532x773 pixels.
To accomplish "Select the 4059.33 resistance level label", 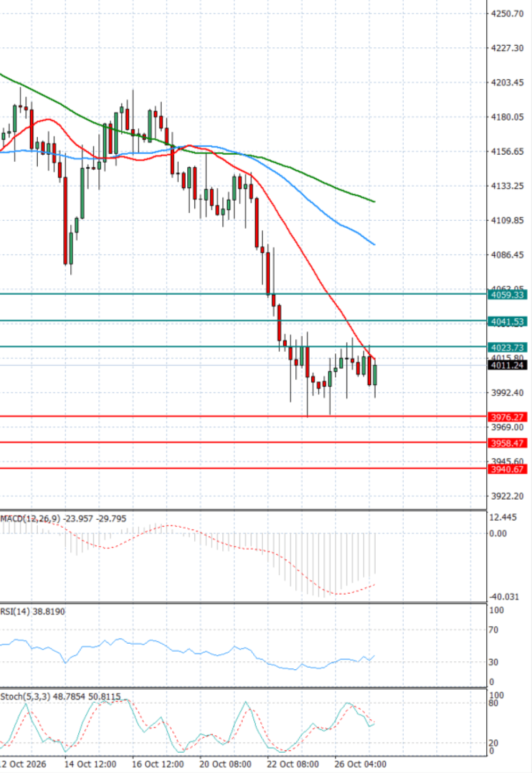I will (x=508, y=295).
